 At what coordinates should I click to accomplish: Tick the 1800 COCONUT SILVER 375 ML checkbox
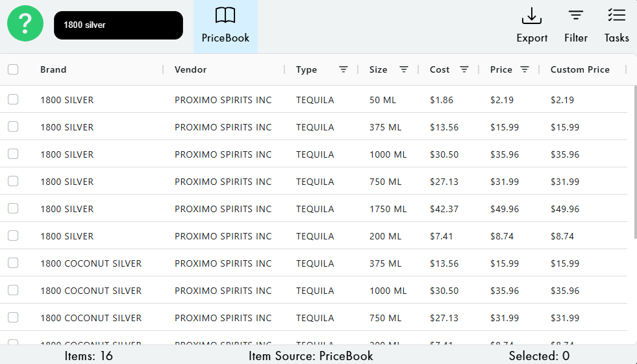pos(13,263)
